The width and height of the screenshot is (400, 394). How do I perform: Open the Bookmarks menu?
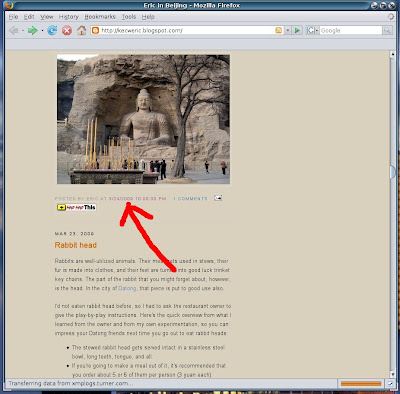tap(100, 17)
